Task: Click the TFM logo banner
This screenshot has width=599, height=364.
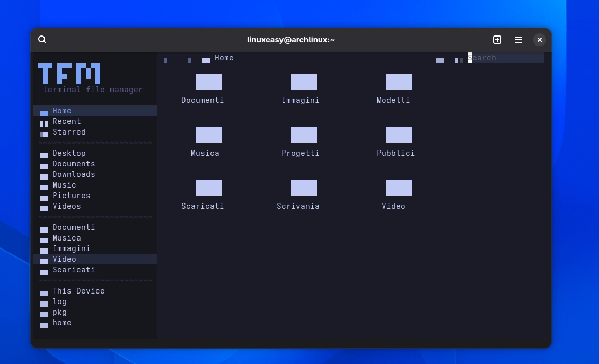Action: pos(69,74)
